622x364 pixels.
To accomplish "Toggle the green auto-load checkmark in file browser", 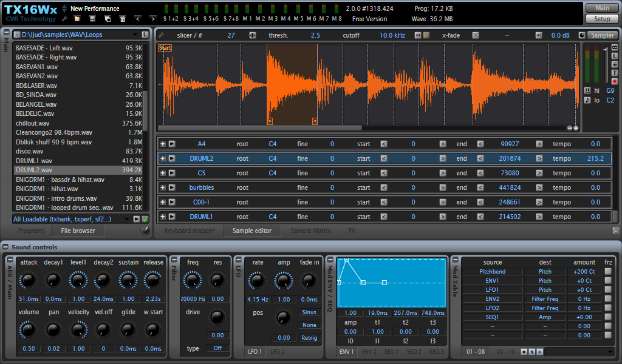I will tap(145, 219).
